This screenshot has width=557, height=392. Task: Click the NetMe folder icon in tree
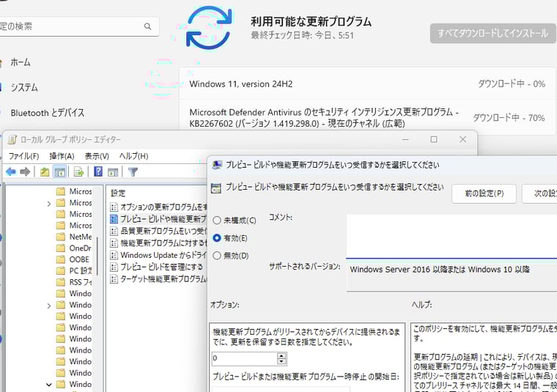[x=61, y=237]
